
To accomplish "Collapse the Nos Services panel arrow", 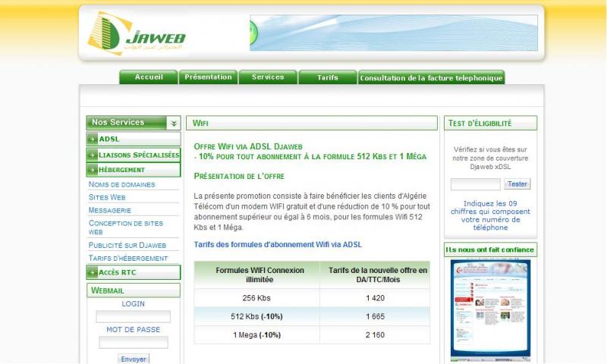I will [174, 123].
